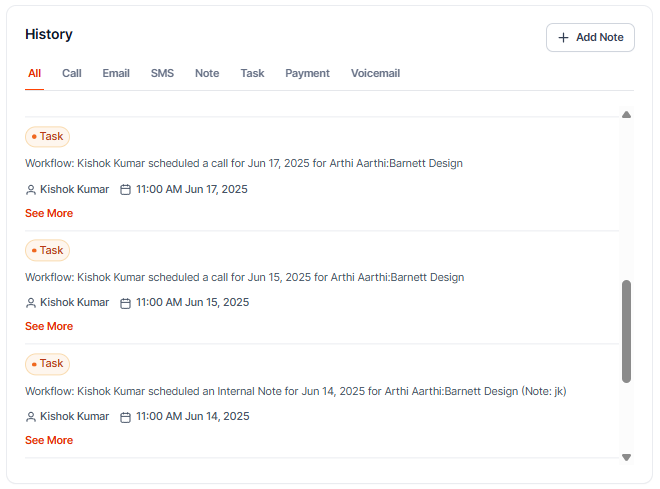Click person icon beside Jun 17 Kishok Kumar
This screenshot has height=489, width=660.
pos(31,189)
